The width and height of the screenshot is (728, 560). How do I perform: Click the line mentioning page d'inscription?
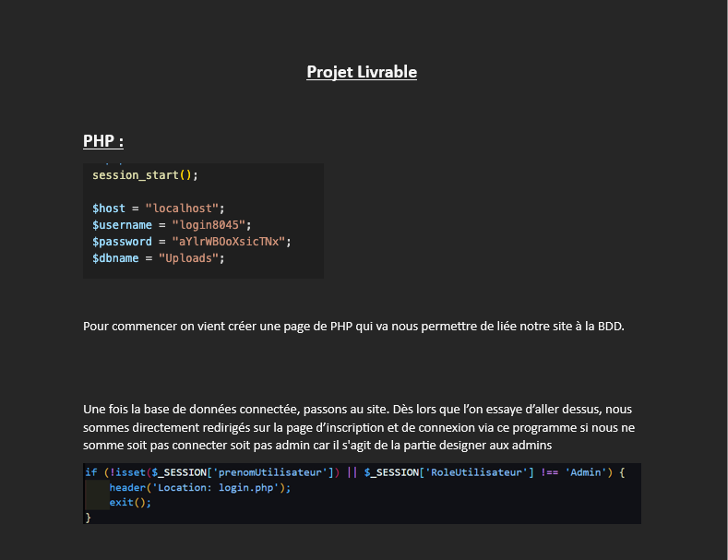pyautogui.click(x=359, y=427)
